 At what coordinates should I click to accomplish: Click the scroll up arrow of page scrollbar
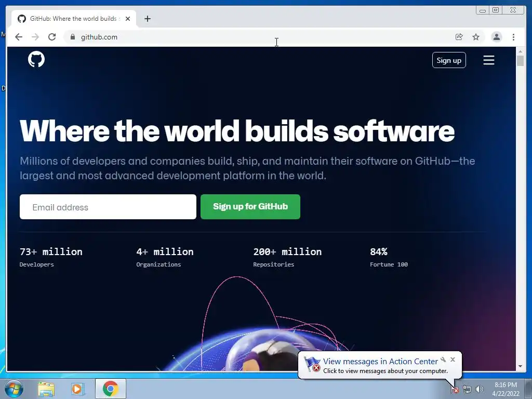click(520, 51)
